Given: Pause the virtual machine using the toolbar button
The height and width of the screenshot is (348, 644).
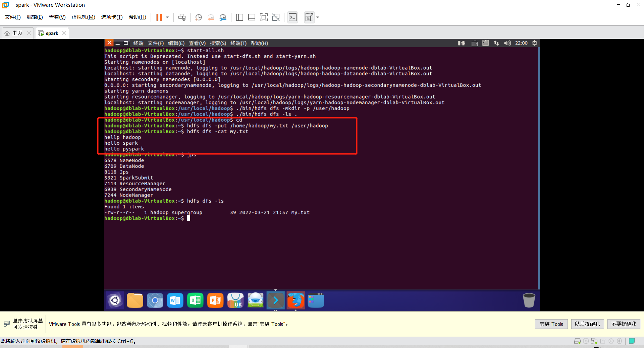Looking at the screenshot, I should tap(159, 17).
